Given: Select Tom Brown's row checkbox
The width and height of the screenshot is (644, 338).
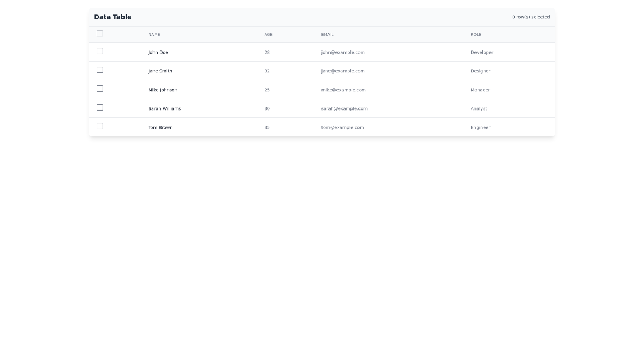Looking at the screenshot, I should pyautogui.click(x=100, y=126).
